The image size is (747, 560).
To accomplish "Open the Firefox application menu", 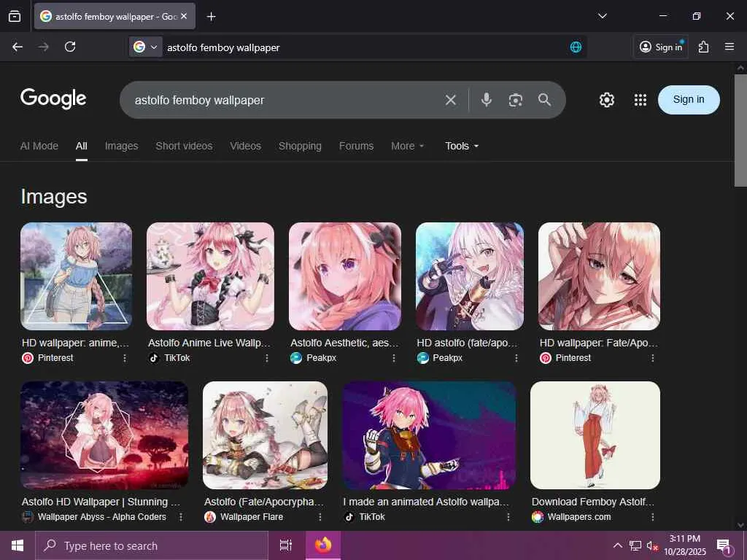I will pos(729,47).
